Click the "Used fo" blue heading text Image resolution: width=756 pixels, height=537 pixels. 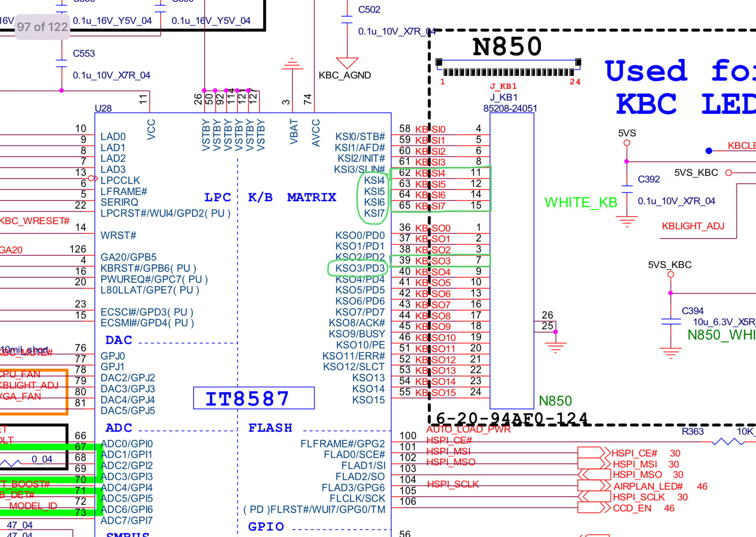(680, 71)
